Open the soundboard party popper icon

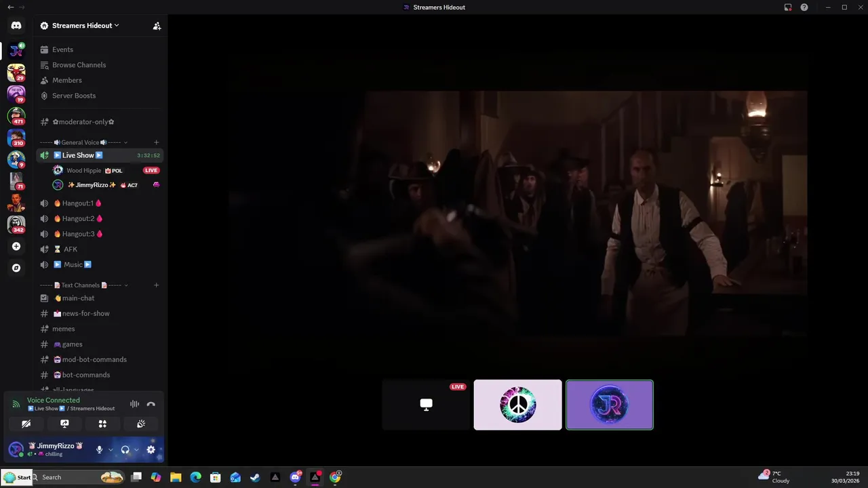click(x=141, y=424)
